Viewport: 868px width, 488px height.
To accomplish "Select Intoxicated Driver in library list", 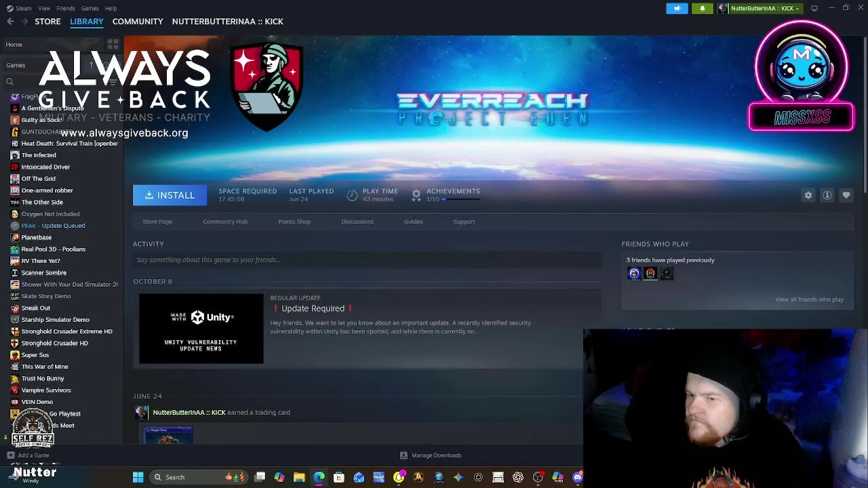I will coord(45,167).
